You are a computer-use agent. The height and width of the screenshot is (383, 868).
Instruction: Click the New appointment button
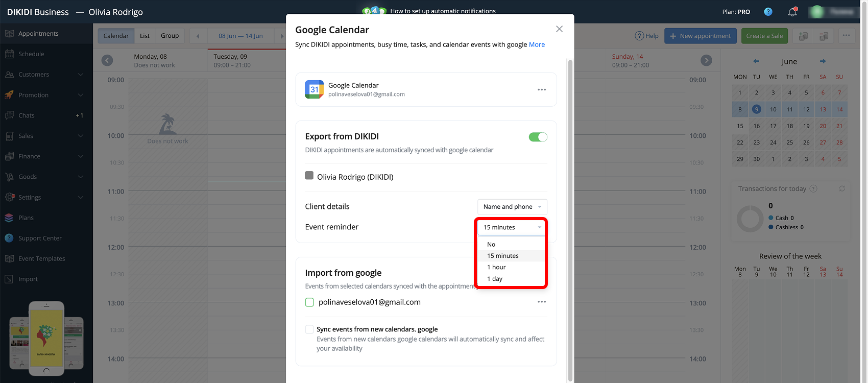pos(701,36)
